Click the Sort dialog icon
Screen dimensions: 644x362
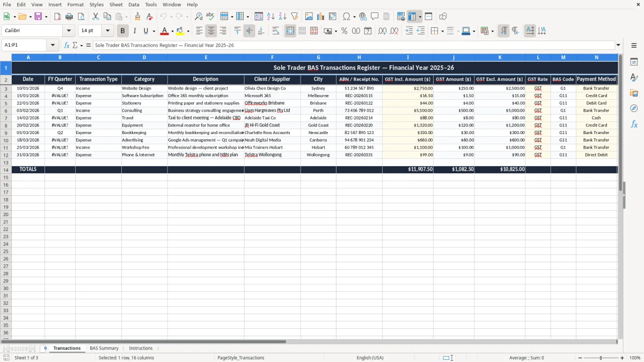pos(259,17)
